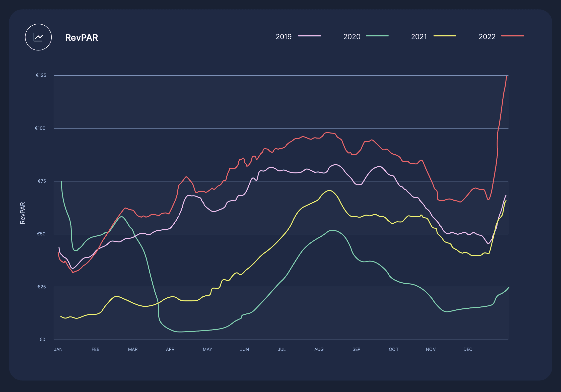This screenshot has width=561, height=392.
Task: Toggle the 2022 legend series
Action: [487, 37]
